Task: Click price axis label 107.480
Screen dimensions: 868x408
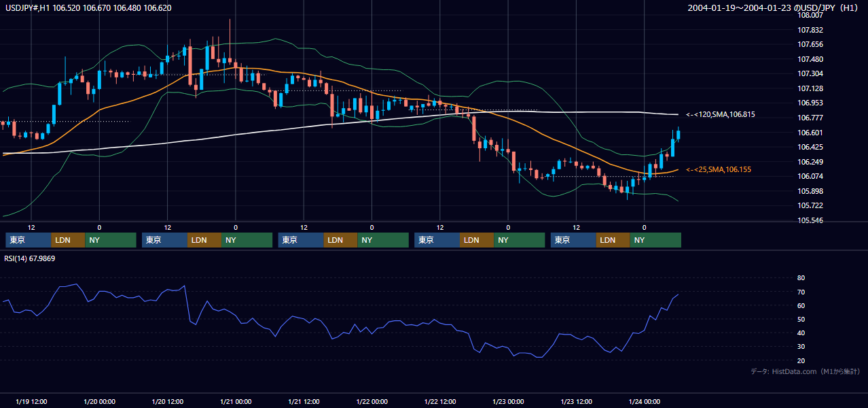Action: click(810, 59)
